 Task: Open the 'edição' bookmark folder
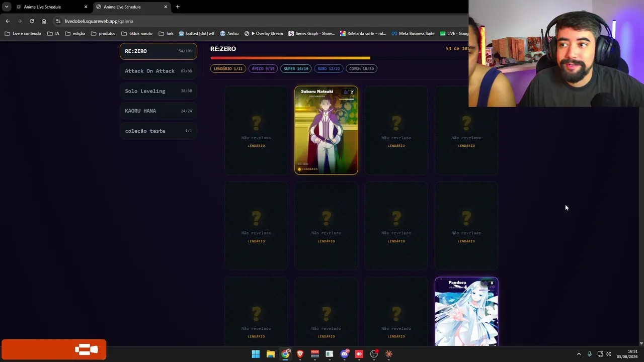(75, 34)
